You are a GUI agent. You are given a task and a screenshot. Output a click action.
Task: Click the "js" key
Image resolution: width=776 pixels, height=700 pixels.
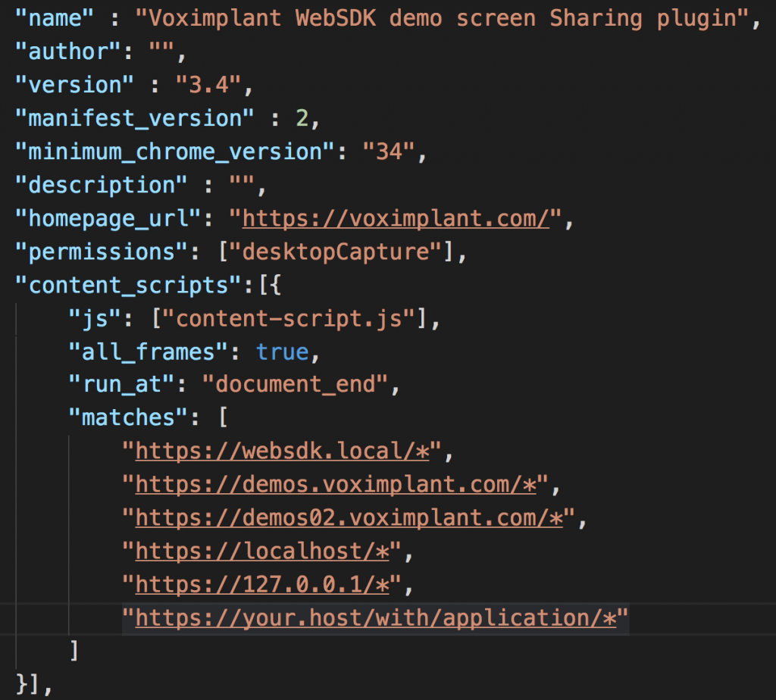click(x=95, y=319)
